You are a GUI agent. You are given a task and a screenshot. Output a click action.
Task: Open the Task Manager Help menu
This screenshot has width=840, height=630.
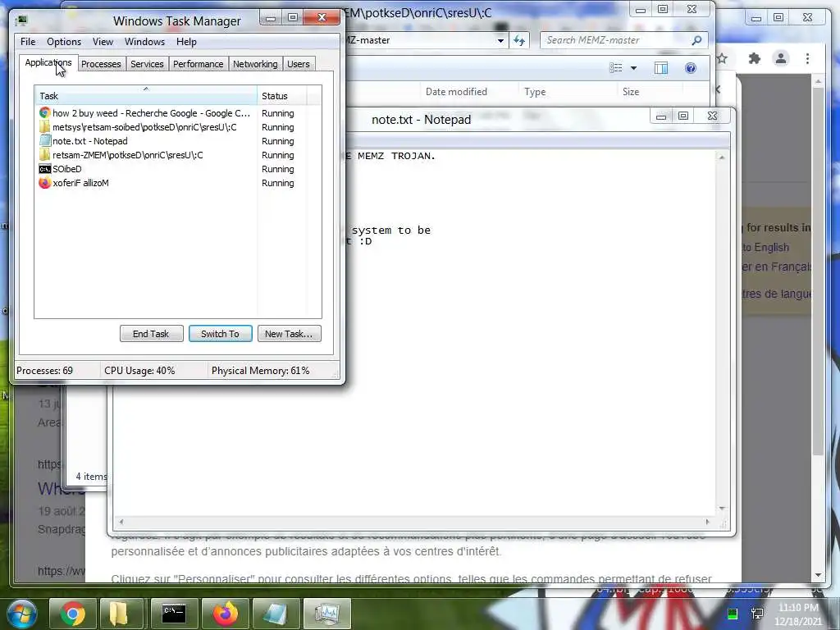pyautogui.click(x=186, y=42)
